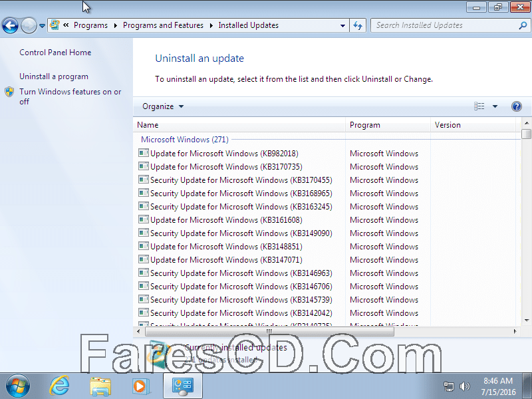
Task: Open Control Panel Home link
Action: 55,53
